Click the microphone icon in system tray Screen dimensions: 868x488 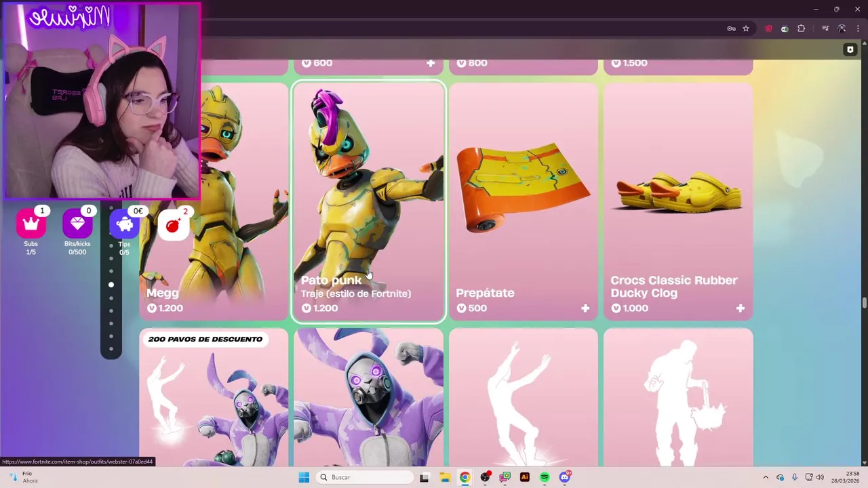(x=794, y=477)
